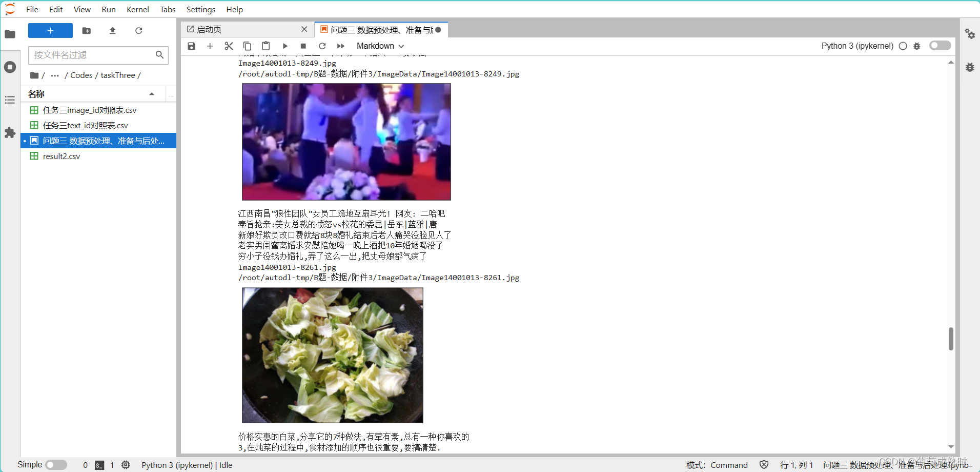This screenshot has width=980, height=472.
Task: Select the 问题三 数据预处理 notebook file
Action: point(98,141)
